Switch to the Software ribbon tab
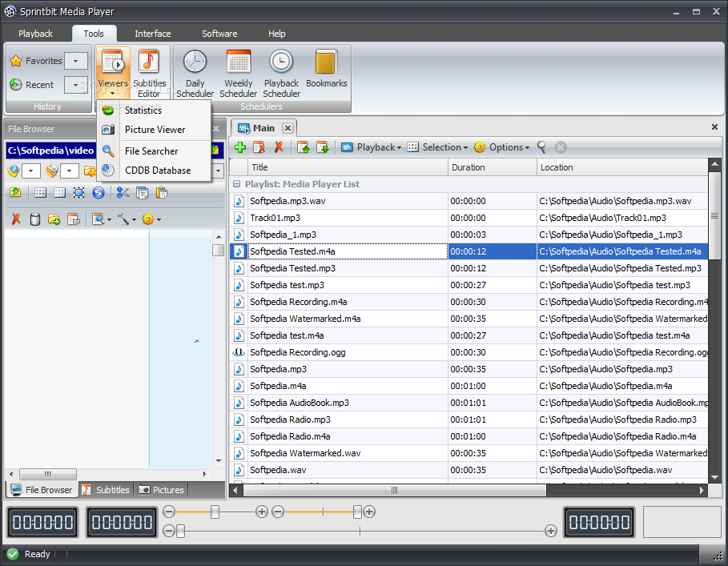The width and height of the screenshot is (728, 566). tap(219, 34)
